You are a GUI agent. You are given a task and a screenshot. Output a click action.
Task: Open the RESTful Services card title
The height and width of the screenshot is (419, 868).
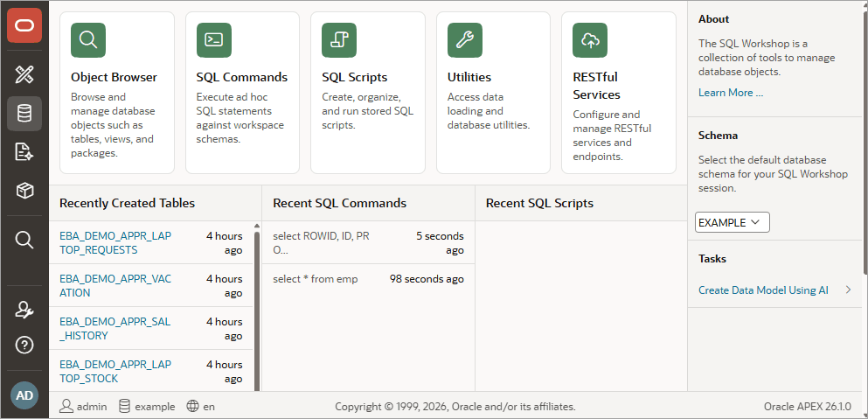[596, 86]
